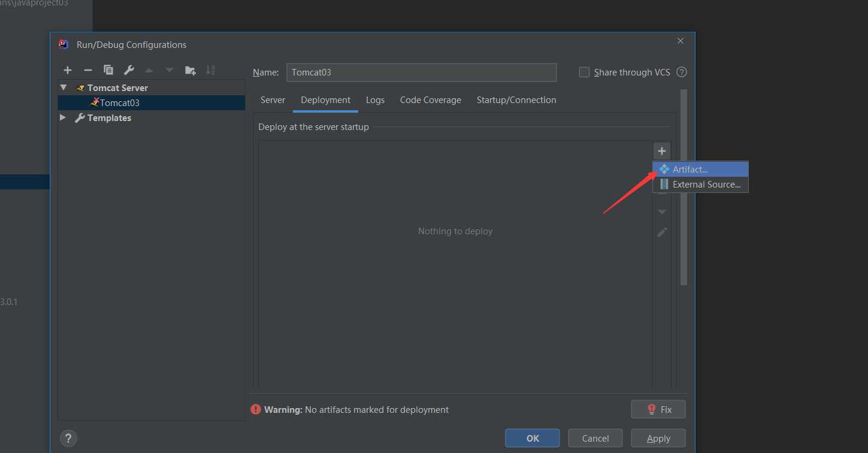Create new folder with the folder-plus icon
The height and width of the screenshot is (453, 868).
tap(190, 70)
